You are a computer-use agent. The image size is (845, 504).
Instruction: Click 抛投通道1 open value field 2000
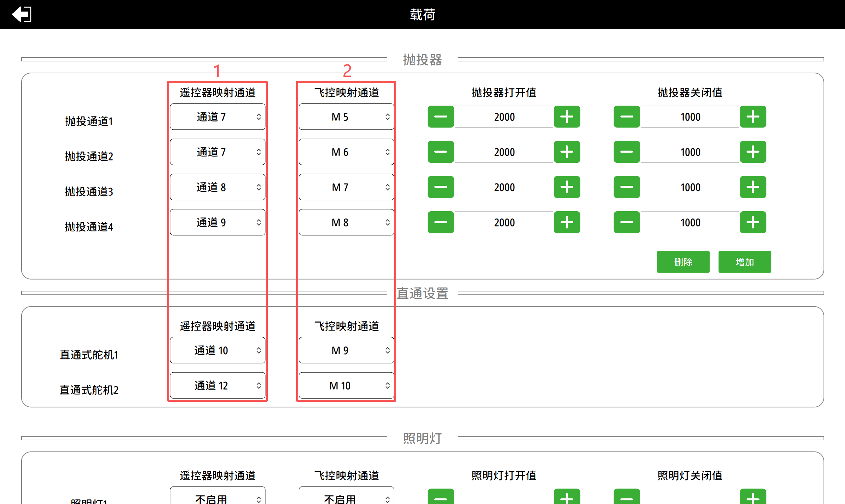tap(504, 117)
